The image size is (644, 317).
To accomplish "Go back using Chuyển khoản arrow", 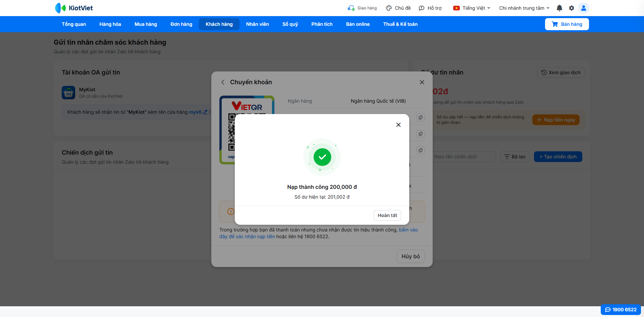I will click(x=223, y=82).
